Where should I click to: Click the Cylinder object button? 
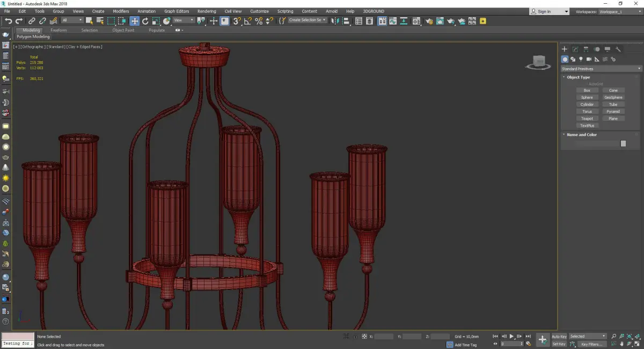[x=587, y=105]
